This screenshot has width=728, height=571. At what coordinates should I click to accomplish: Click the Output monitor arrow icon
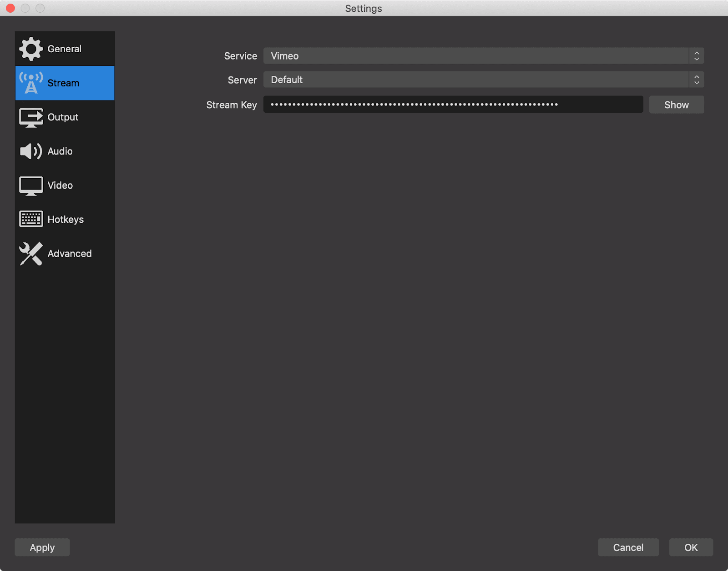point(31,117)
